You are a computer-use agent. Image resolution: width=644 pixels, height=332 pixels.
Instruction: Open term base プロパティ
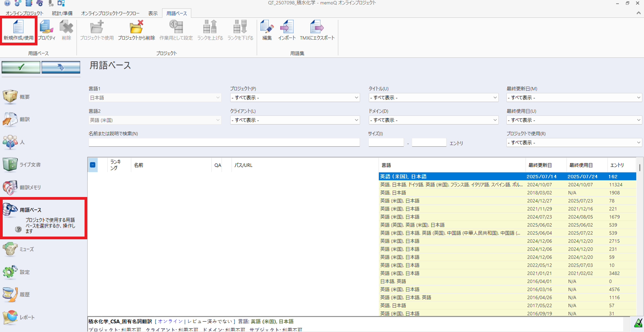(x=47, y=30)
